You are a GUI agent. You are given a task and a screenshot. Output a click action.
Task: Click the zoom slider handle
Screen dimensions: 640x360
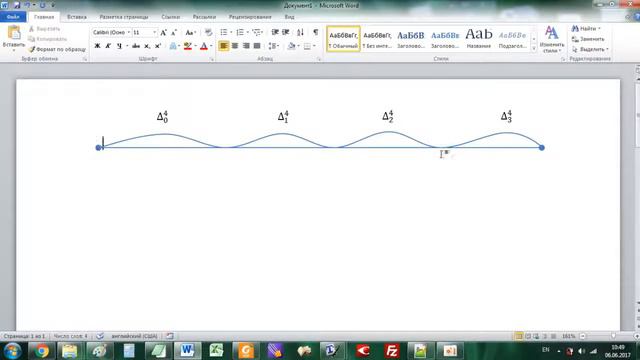[613, 336]
